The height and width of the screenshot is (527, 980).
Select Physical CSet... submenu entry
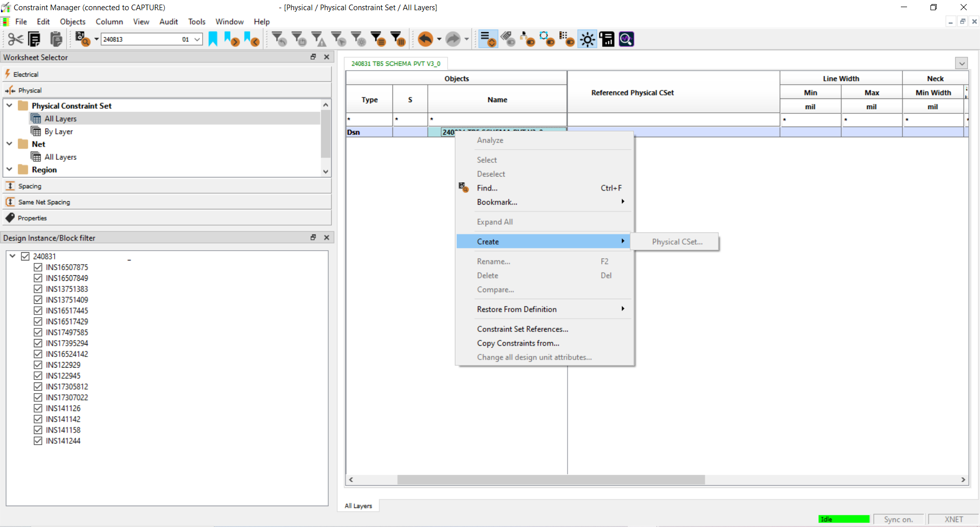(x=677, y=242)
